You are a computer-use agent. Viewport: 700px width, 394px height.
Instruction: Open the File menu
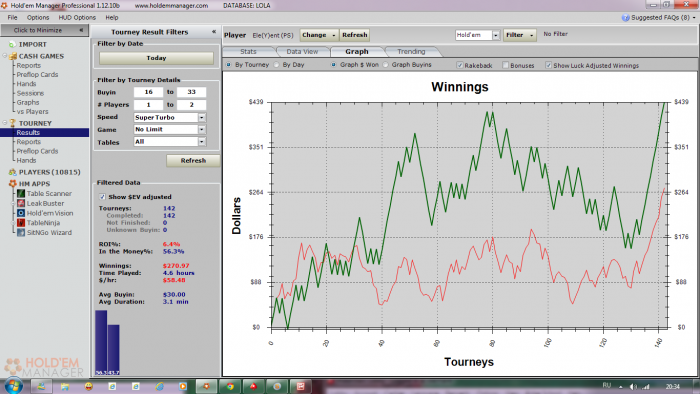[12, 17]
